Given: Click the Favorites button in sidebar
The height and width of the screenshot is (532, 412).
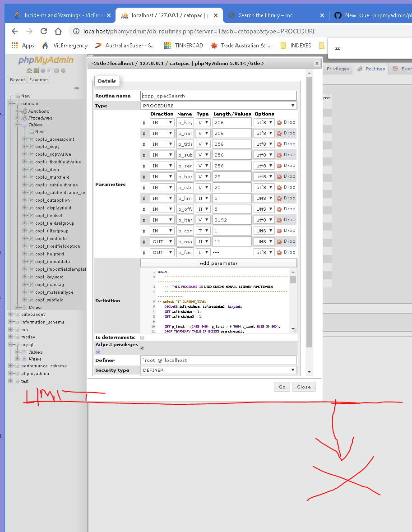Looking at the screenshot, I should coord(39,80).
